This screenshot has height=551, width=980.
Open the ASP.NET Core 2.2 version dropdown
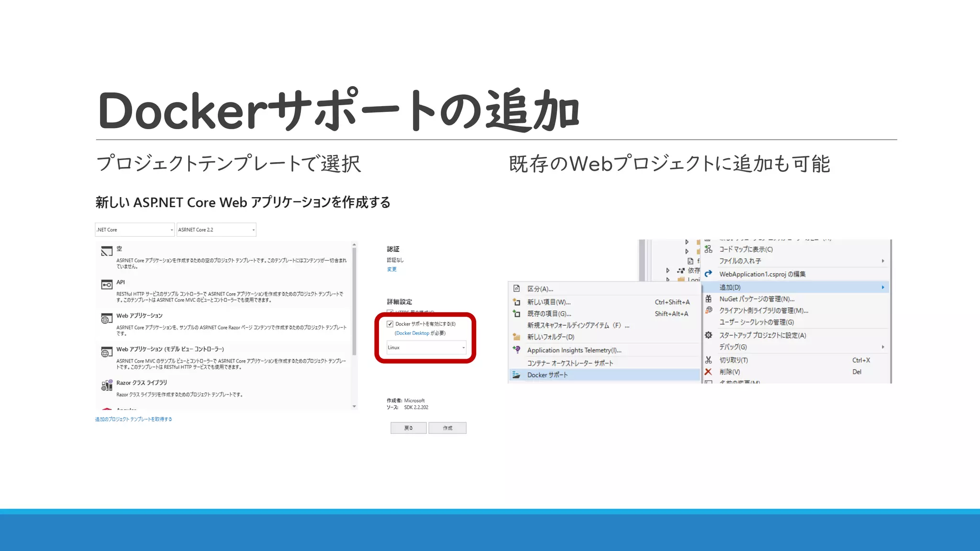pos(216,230)
